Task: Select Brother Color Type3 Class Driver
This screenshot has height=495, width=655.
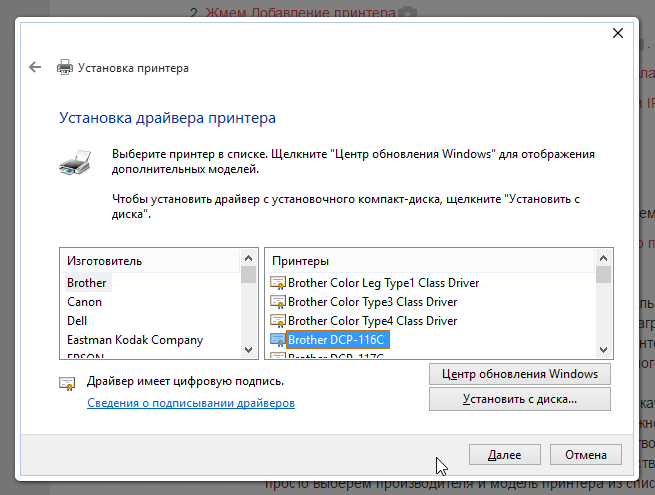Action: (373, 302)
